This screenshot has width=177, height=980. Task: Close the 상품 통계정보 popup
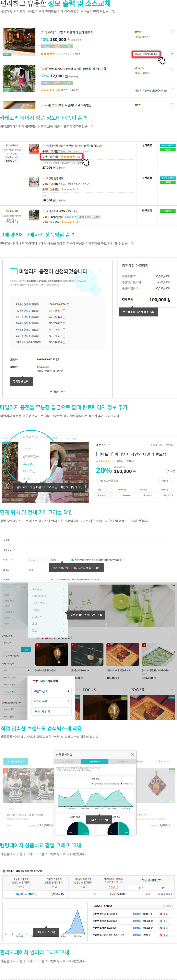pos(132,754)
